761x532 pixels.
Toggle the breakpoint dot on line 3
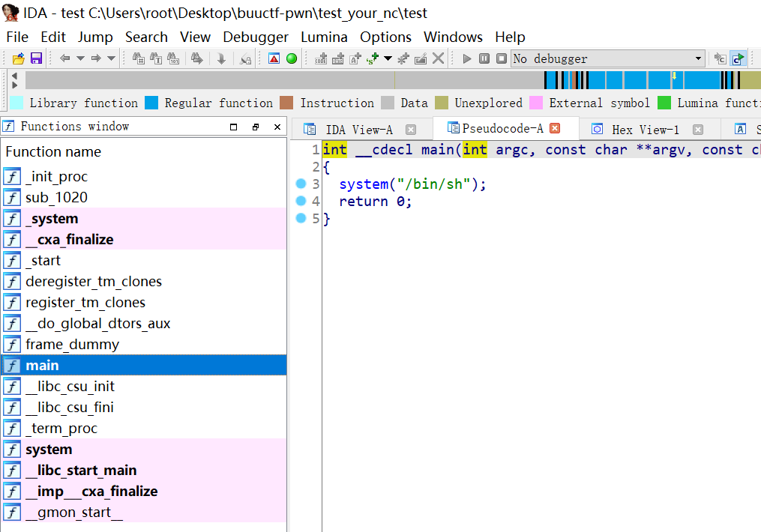point(301,184)
